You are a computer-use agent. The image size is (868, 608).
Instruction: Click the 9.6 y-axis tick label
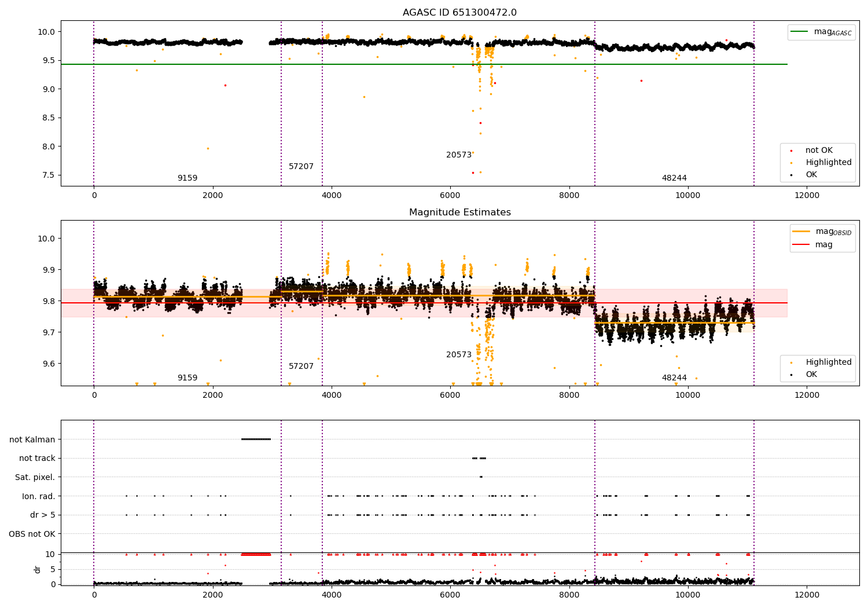click(x=49, y=364)
